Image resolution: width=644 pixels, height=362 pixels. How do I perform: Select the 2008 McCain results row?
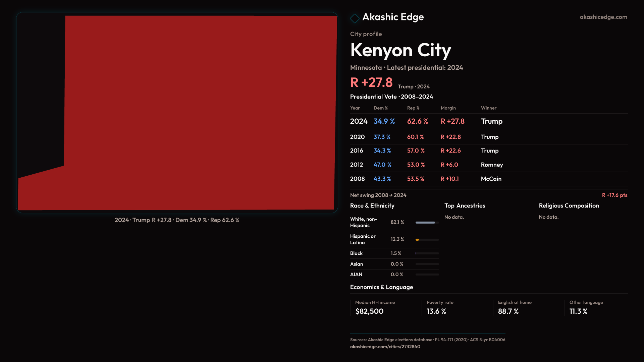[425, 179]
